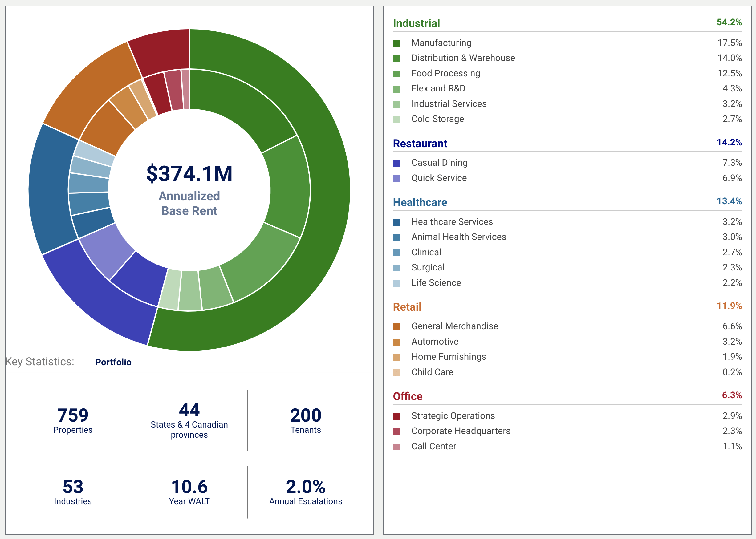Click the Manufacturing legend color swatch
Screen dimensions: 756x539
tap(396, 43)
